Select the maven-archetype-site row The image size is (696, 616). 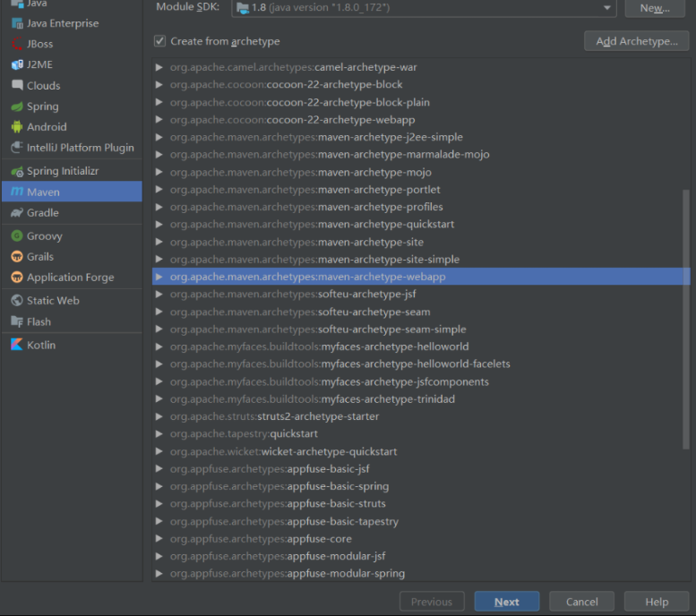pyautogui.click(x=421, y=242)
